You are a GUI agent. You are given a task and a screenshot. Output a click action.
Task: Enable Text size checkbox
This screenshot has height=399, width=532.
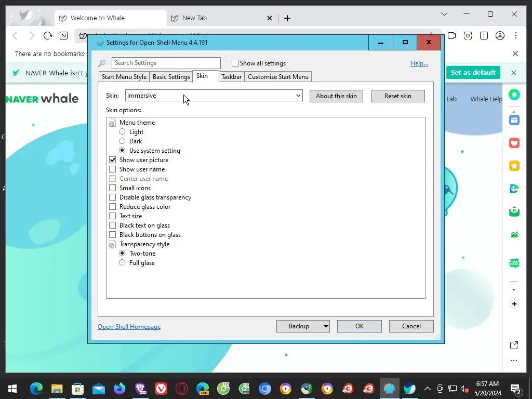(x=112, y=216)
